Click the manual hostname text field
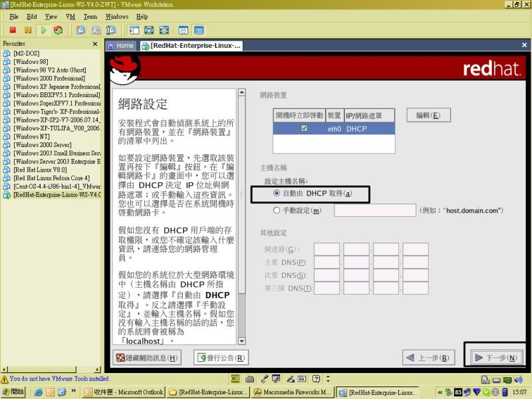532x399 pixels. click(x=375, y=210)
